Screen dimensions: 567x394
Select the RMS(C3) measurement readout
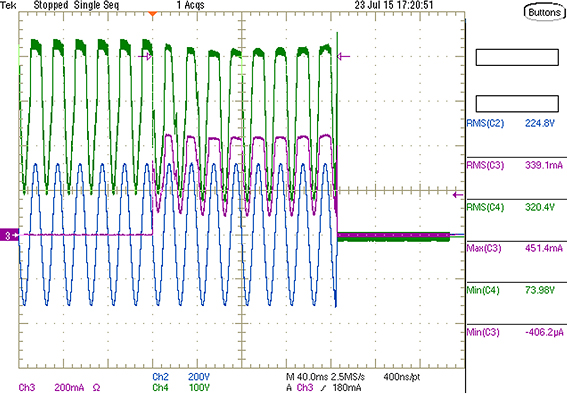click(x=516, y=166)
